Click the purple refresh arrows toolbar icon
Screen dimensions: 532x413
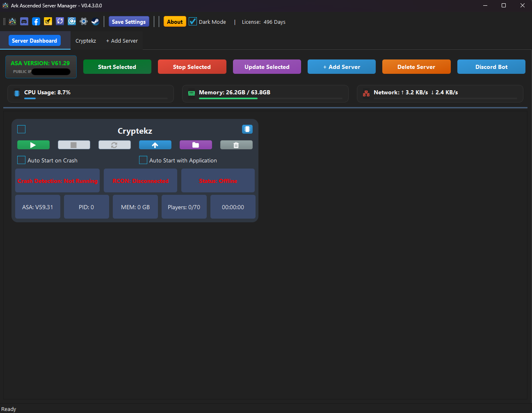pyautogui.click(x=60, y=21)
